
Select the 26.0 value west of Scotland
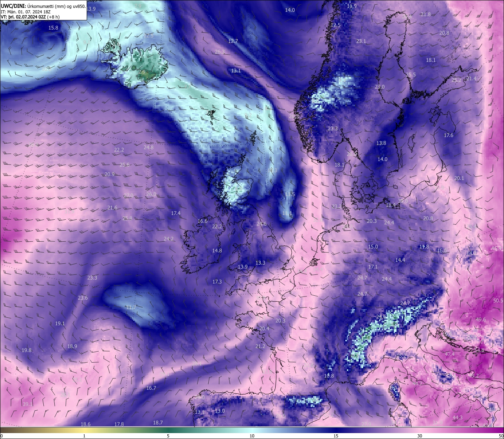(x=151, y=194)
